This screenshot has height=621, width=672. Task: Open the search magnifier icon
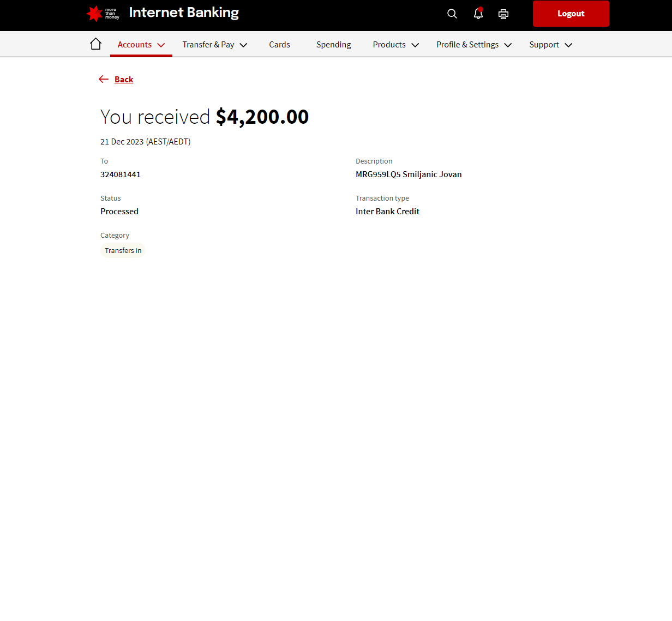point(452,14)
